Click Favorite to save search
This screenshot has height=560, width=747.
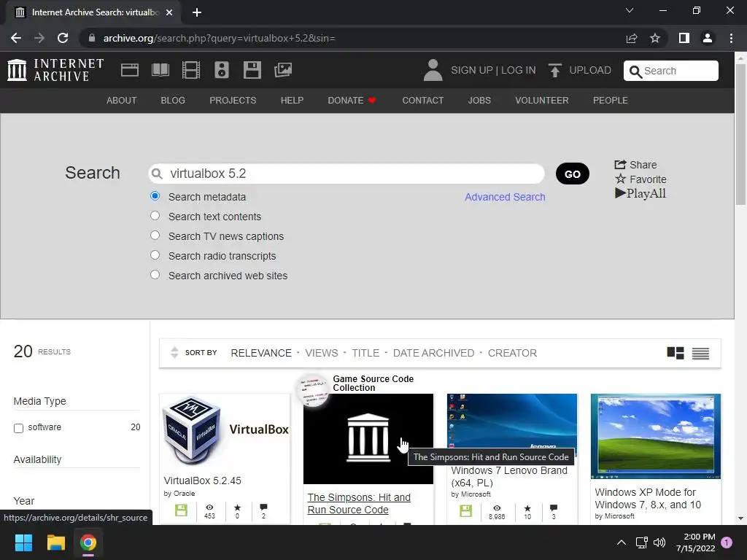point(640,179)
